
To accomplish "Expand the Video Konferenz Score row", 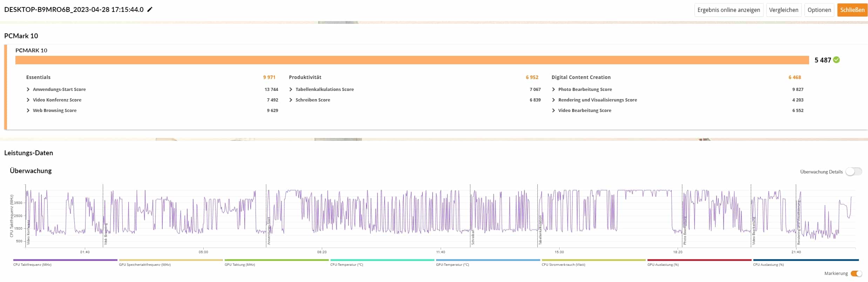I will pos(28,100).
